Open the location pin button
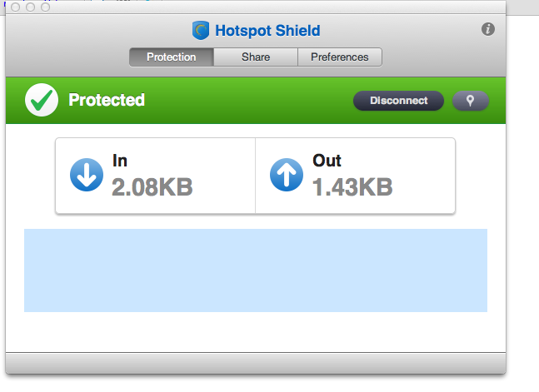This screenshot has width=539, height=392. pos(470,101)
